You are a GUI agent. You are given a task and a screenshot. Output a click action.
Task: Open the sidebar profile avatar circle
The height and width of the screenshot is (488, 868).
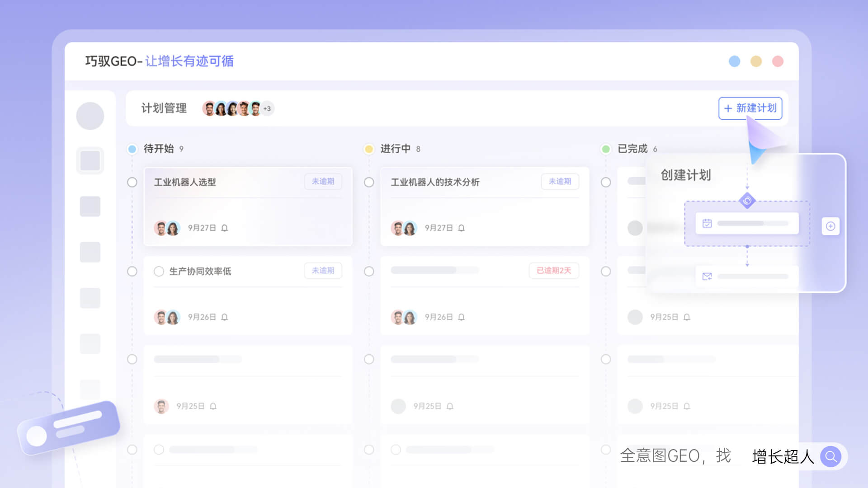click(x=90, y=116)
